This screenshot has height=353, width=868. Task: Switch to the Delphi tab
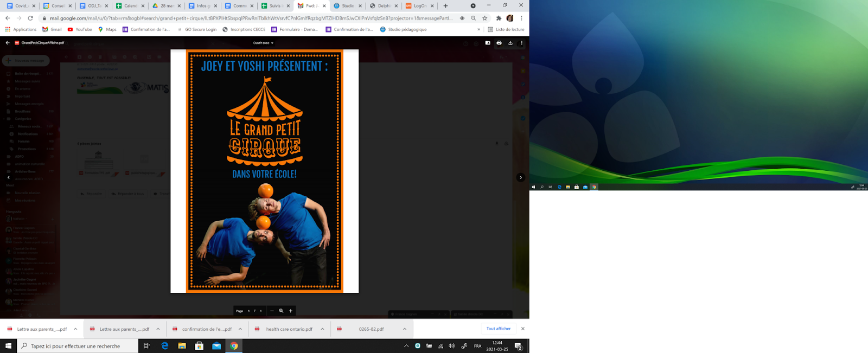pyautogui.click(x=384, y=6)
